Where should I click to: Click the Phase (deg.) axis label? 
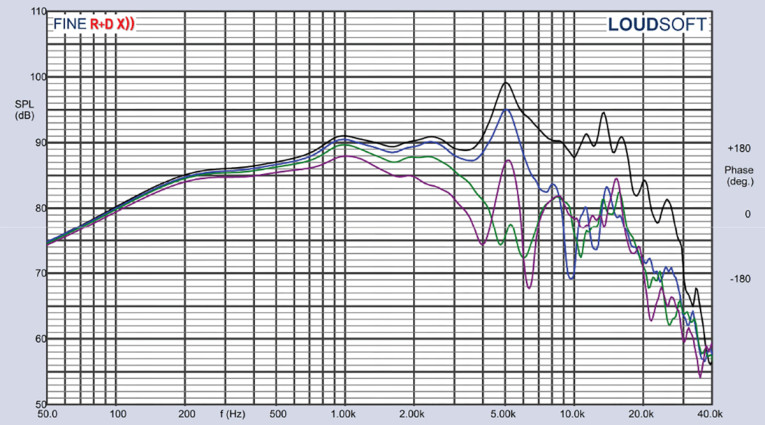click(x=739, y=176)
